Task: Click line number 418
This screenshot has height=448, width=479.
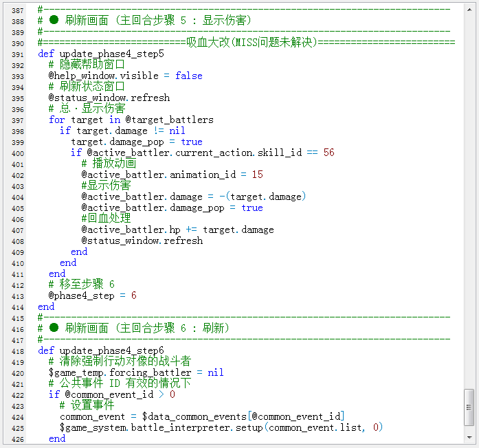Action: pos(18,351)
